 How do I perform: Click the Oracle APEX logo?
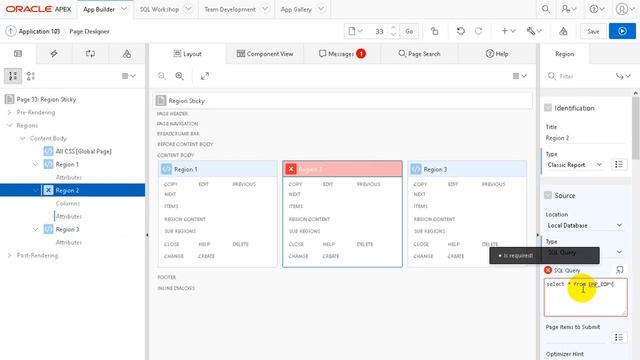[38, 9]
